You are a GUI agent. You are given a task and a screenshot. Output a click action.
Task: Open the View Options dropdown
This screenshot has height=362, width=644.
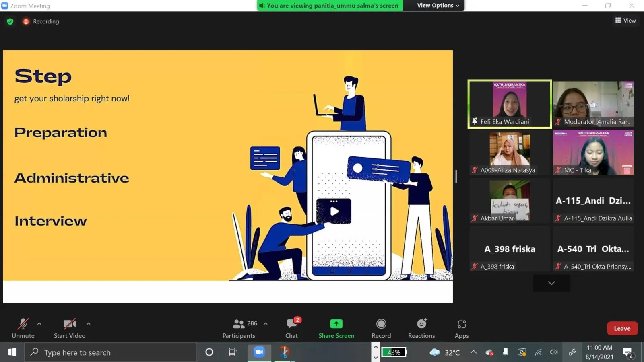438,5
